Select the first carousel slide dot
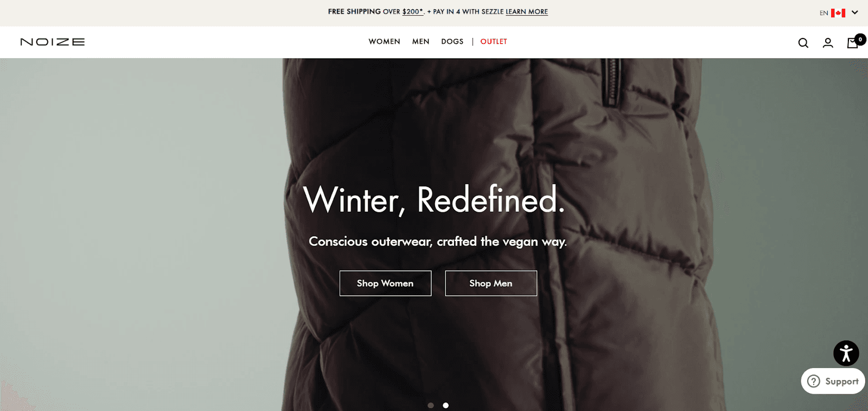The width and height of the screenshot is (868, 411). 431,405
